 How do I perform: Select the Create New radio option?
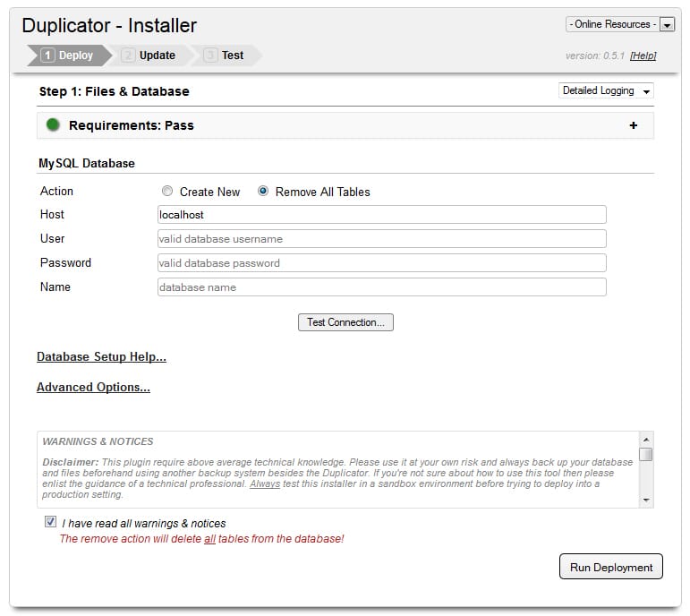click(x=167, y=192)
